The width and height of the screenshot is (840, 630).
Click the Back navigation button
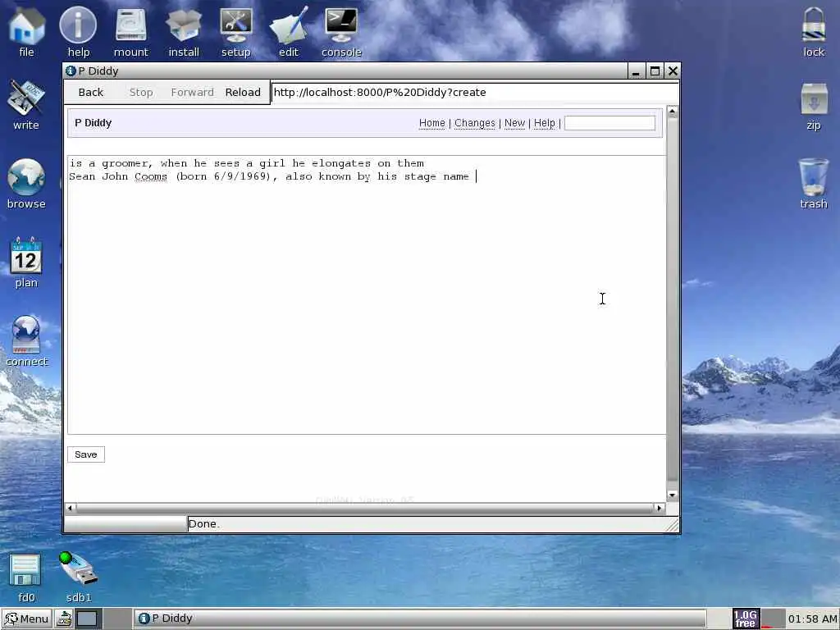tap(90, 92)
